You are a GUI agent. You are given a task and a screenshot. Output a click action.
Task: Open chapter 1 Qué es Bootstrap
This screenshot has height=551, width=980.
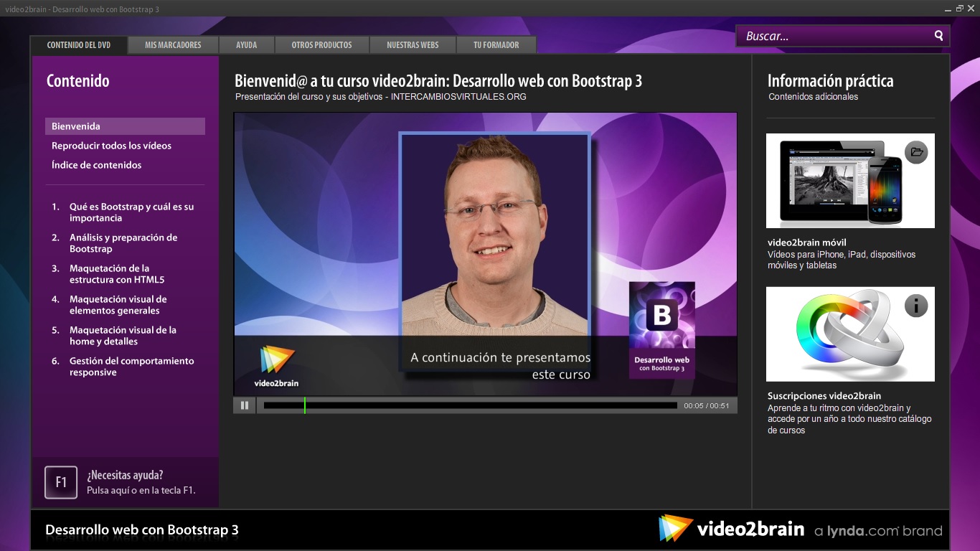tap(123, 212)
